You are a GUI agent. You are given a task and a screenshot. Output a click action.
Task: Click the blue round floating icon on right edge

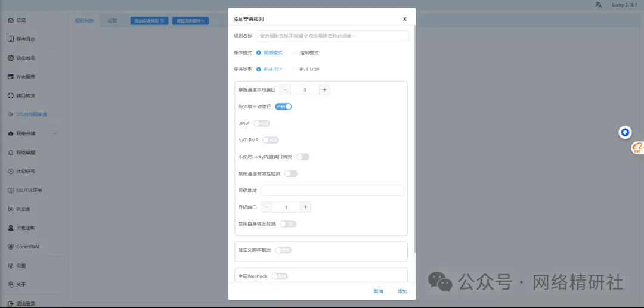[x=625, y=132]
